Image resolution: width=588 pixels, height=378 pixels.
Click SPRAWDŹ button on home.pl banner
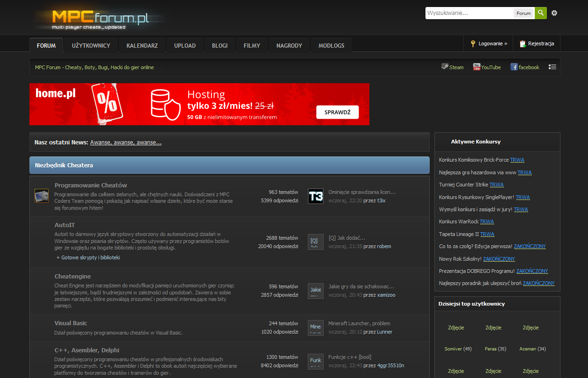(x=338, y=113)
